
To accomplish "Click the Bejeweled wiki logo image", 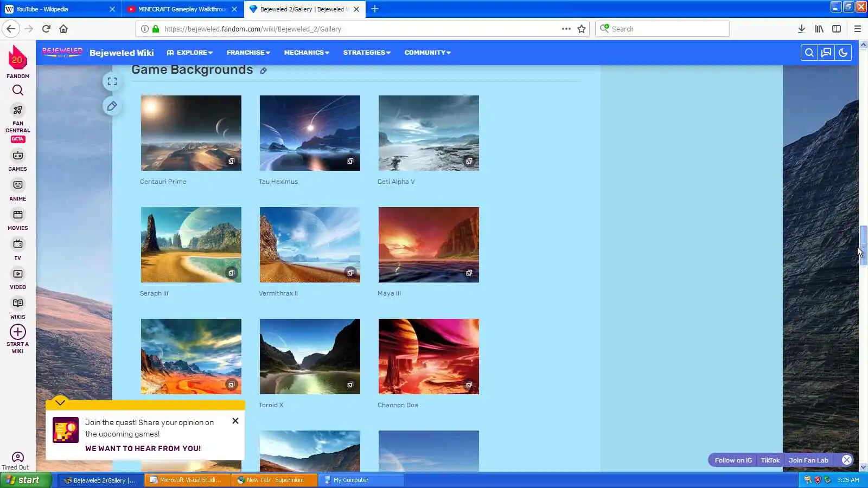I will [62, 52].
